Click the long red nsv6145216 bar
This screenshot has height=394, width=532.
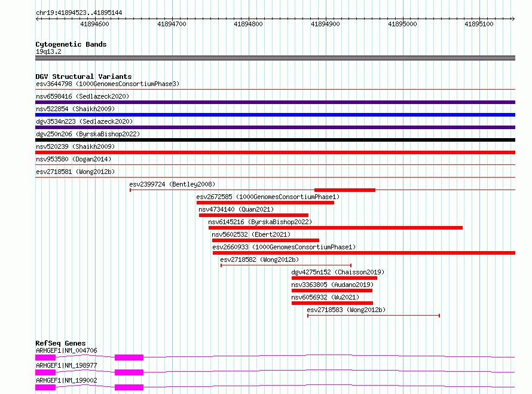point(335,228)
